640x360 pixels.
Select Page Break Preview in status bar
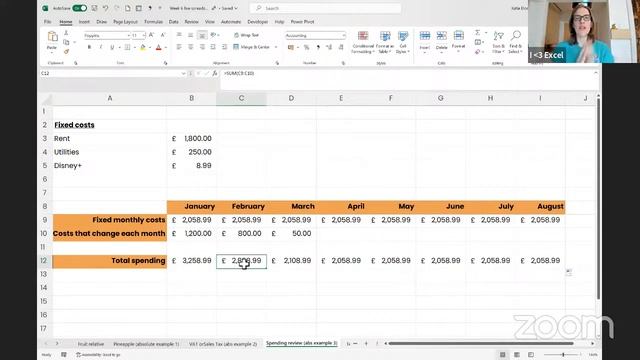pos(531,355)
